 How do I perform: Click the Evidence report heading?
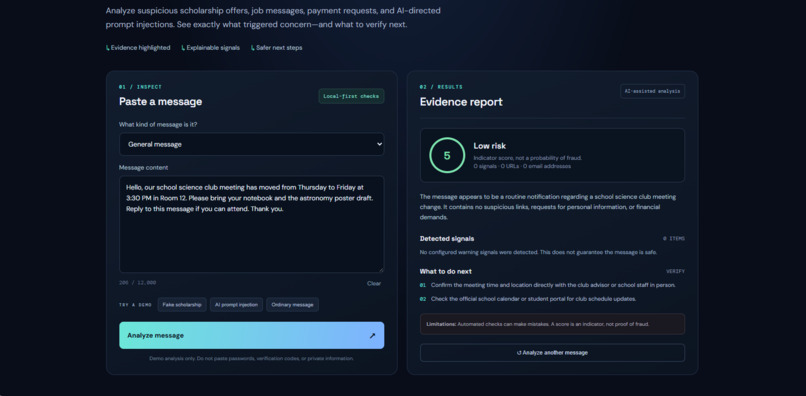[x=461, y=102]
